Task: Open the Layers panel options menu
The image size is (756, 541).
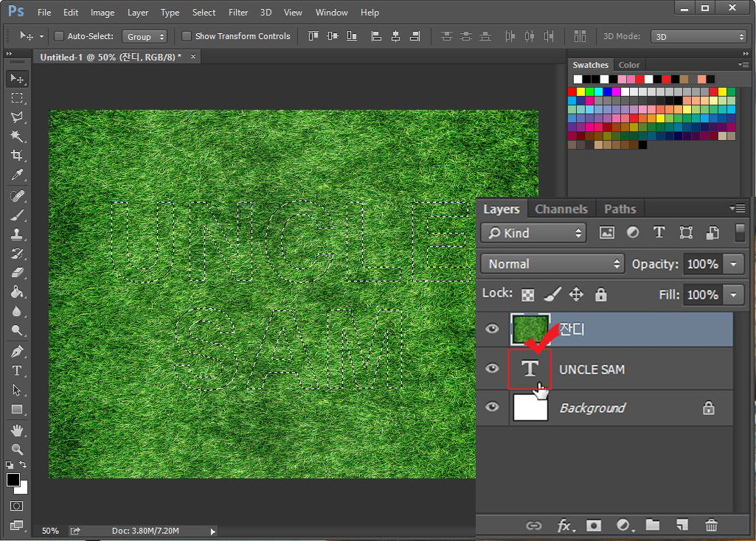Action: (738, 208)
